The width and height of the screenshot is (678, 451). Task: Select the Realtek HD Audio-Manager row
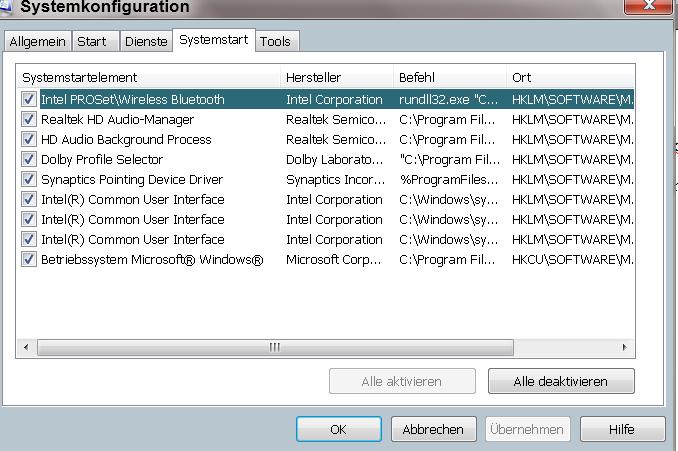(x=326, y=119)
